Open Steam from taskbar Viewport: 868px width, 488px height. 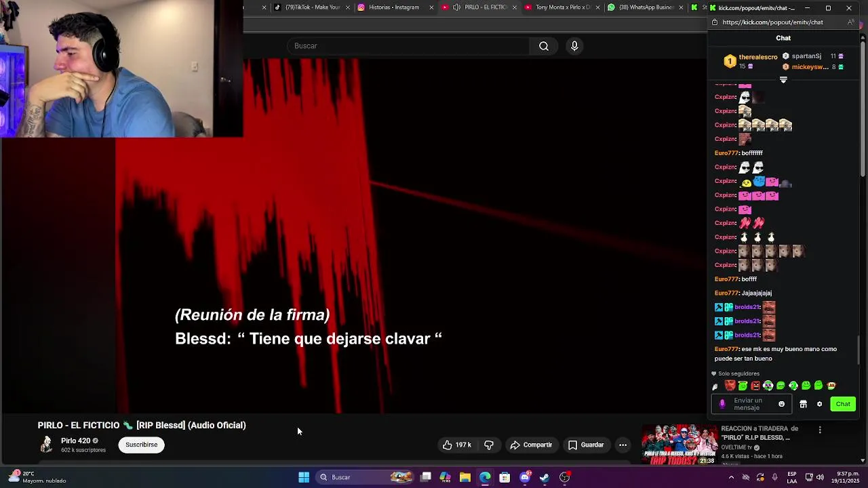click(x=545, y=477)
